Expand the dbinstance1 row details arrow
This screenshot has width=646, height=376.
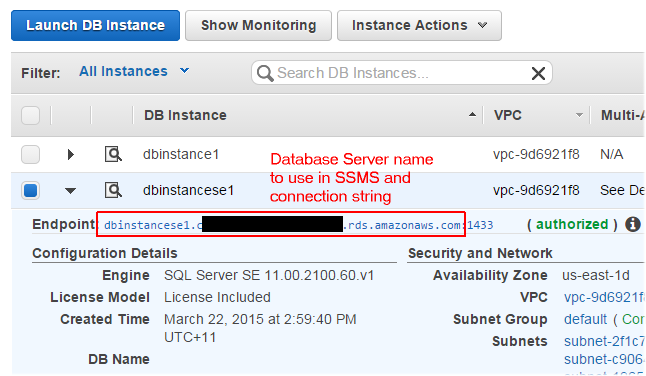70,154
